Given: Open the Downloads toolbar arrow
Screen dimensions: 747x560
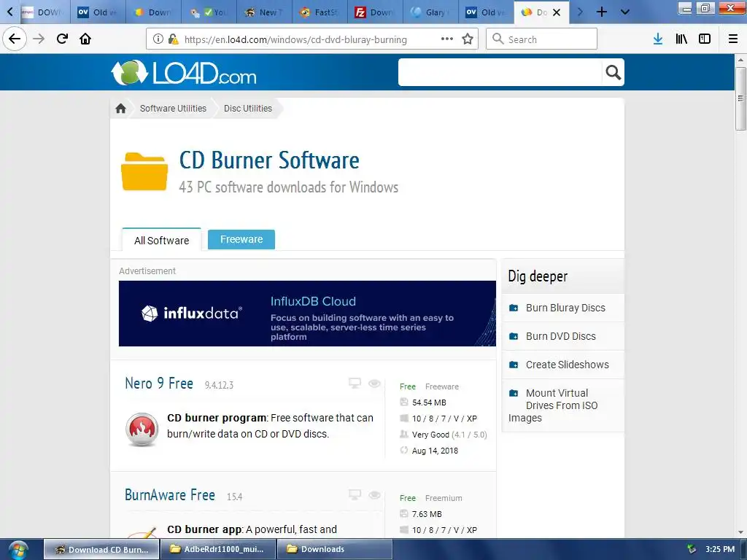Looking at the screenshot, I should click(x=658, y=39).
